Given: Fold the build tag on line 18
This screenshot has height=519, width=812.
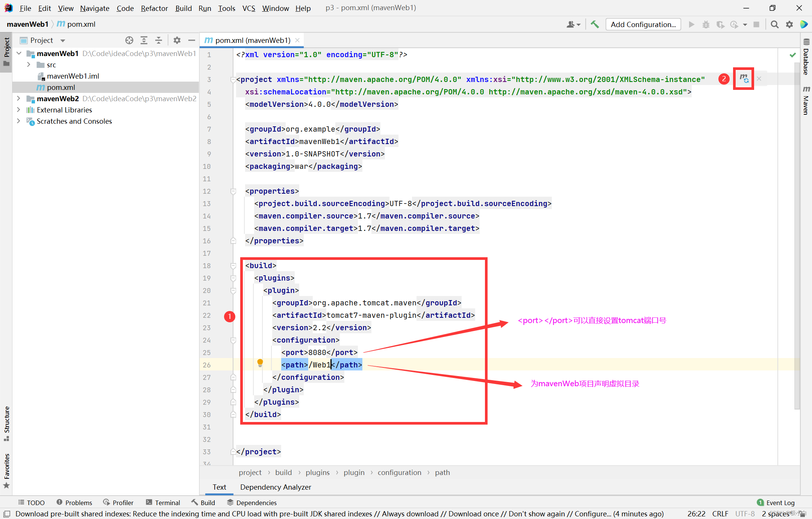Looking at the screenshot, I should point(233,266).
